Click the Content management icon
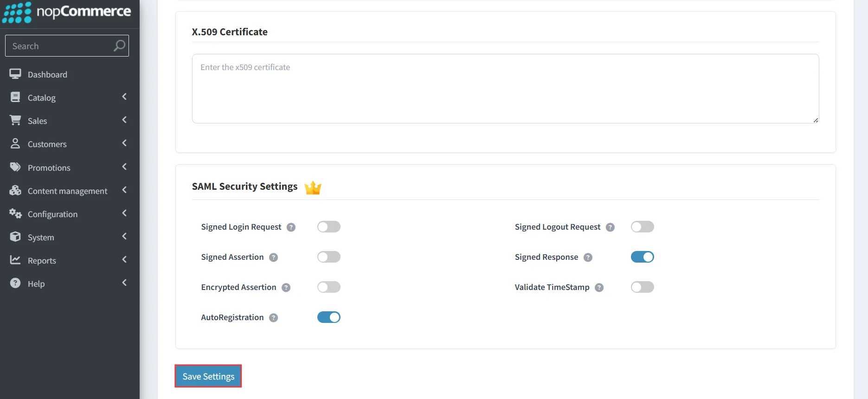Screen dimensions: 868x399 (16, 190)
